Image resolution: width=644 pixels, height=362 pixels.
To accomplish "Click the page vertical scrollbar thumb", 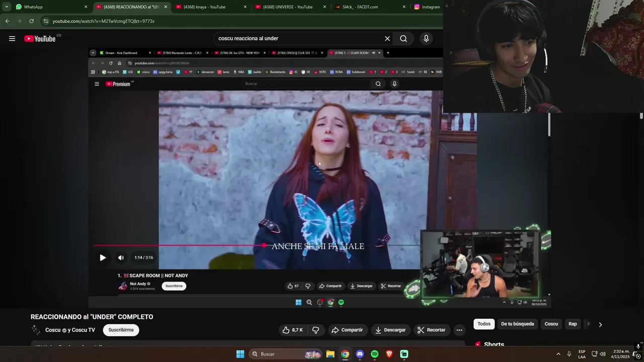I will pyautogui.click(x=641, y=116).
